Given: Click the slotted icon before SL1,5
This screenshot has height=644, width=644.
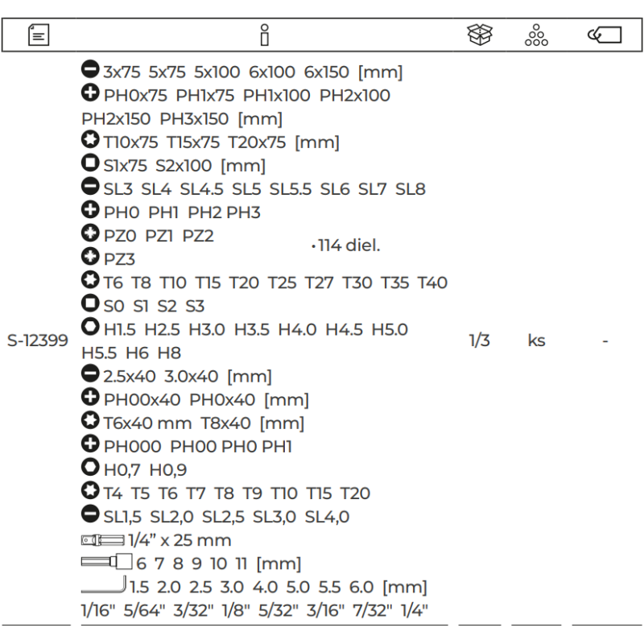Looking at the screenshot, I should pos(91,516).
